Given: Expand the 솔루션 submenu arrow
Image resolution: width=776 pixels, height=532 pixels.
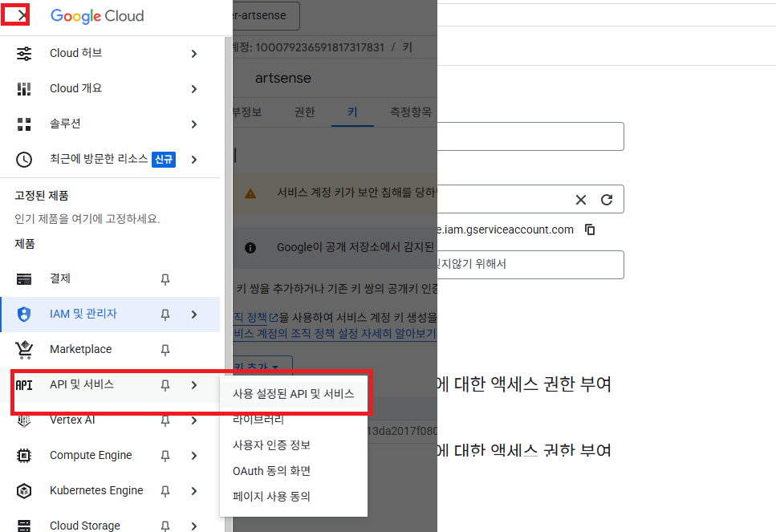Looking at the screenshot, I should click(194, 124).
